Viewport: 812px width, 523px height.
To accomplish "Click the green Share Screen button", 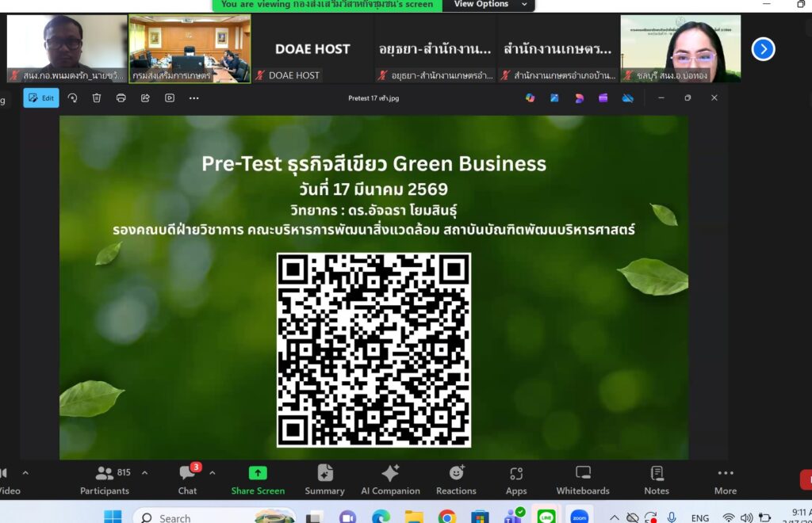I will point(258,479).
